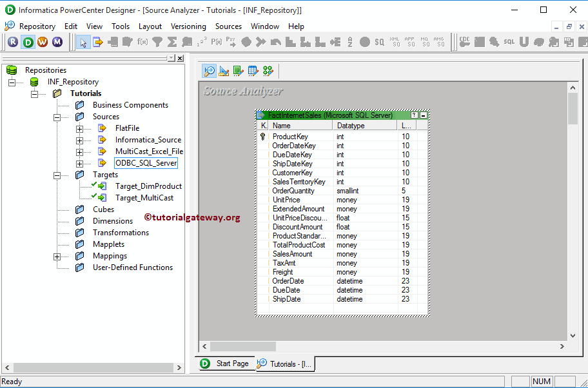Click the f(x) expression toolbar icon
This screenshot has width=588, height=388.
pyautogui.click(x=141, y=41)
